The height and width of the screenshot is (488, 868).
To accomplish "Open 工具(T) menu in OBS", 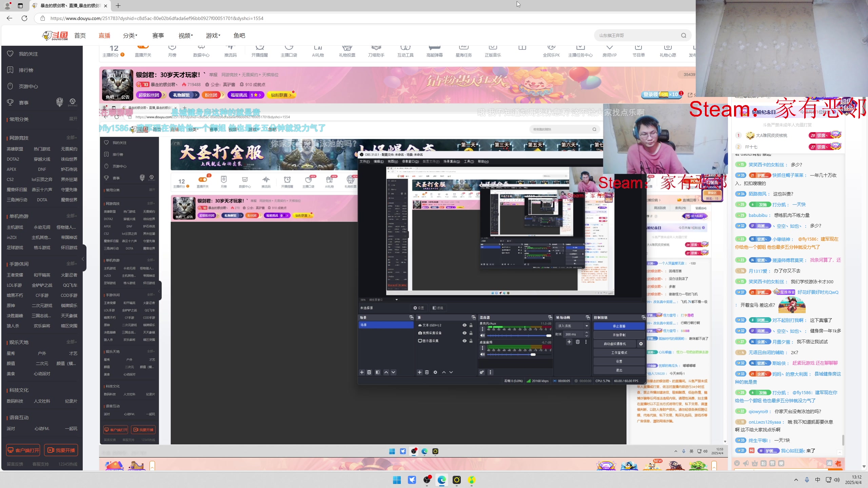I will pyautogui.click(x=469, y=162).
